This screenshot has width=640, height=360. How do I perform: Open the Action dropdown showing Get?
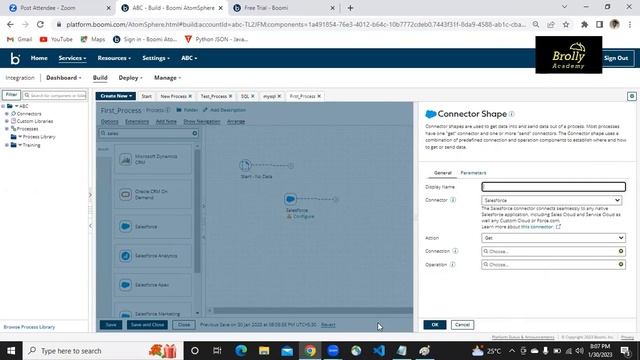point(553,238)
